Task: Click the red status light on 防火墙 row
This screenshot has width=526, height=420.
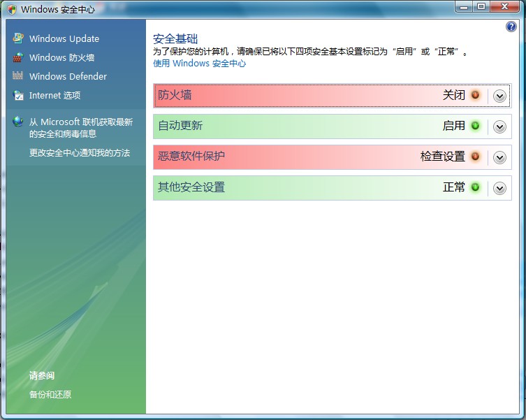Action: pos(475,95)
